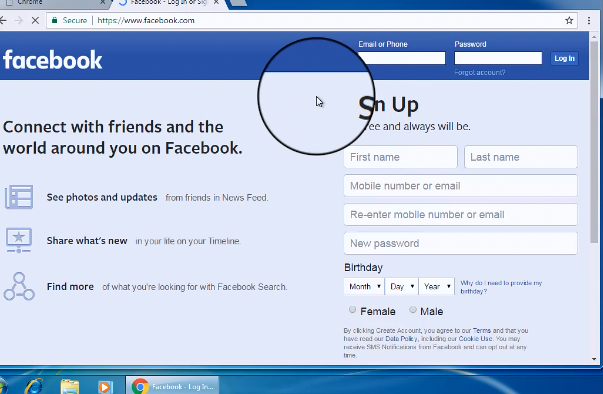Screen dimensions: 603x394
Task: Open the Terms link
Action: click(x=481, y=330)
